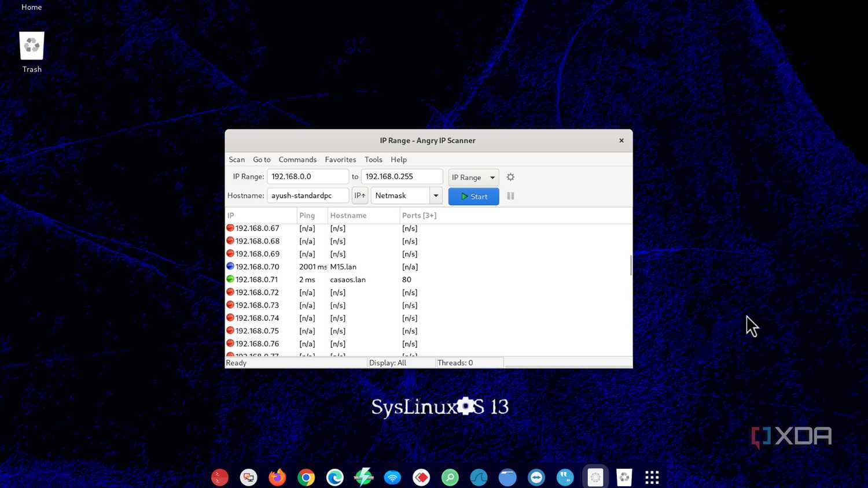Screen dimensions: 868x488
Task: Open the Wi-Fi app icon in the dock
Action: (392, 477)
